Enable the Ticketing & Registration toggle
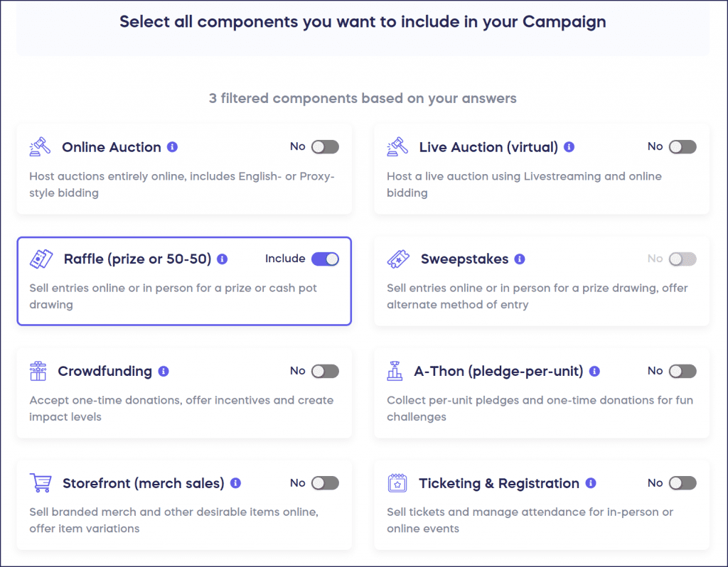The image size is (728, 567). pyautogui.click(x=683, y=482)
